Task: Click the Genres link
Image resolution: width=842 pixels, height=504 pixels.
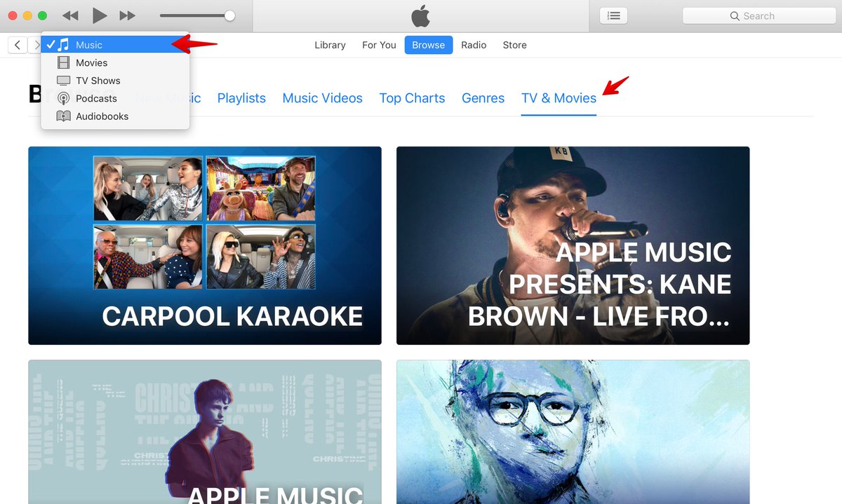Action: point(483,98)
